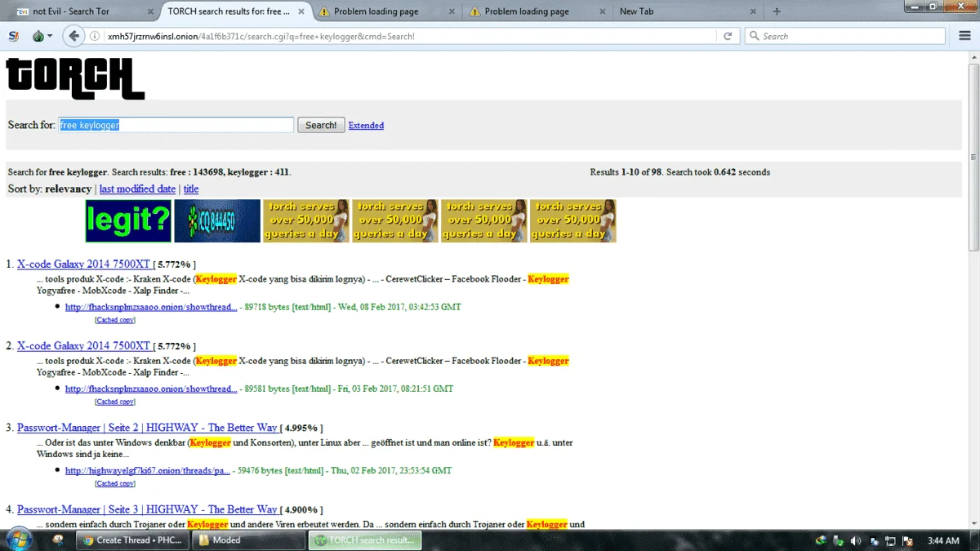The width and height of the screenshot is (980, 551).
Task: Close the not Evil - Search Tor tab
Action: [x=151, y=11]
